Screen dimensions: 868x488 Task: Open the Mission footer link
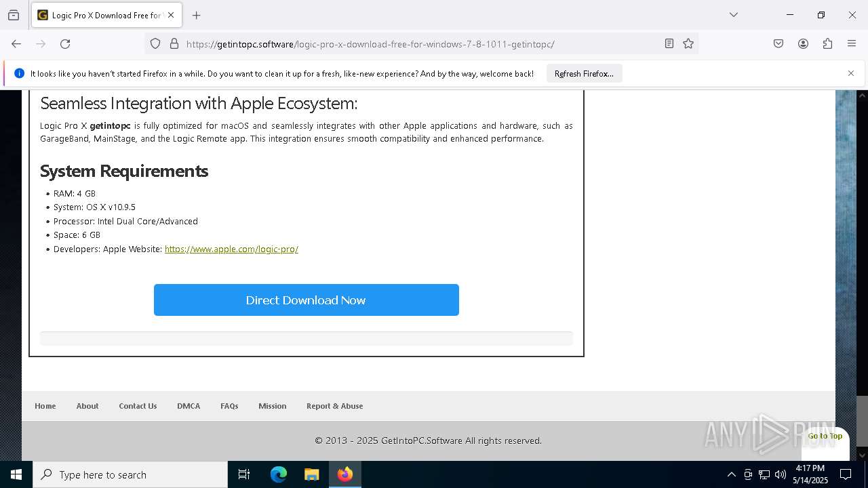(x=273, y=406)
